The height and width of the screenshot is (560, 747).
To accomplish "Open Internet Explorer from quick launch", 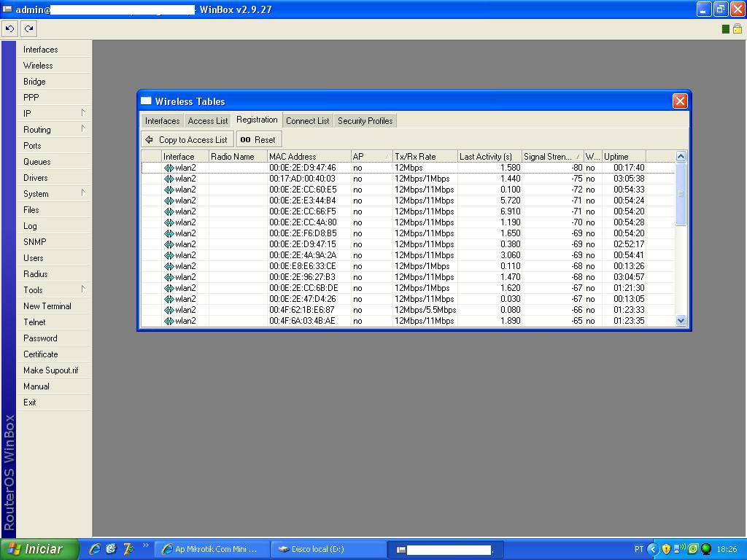I will click(95, 549).
